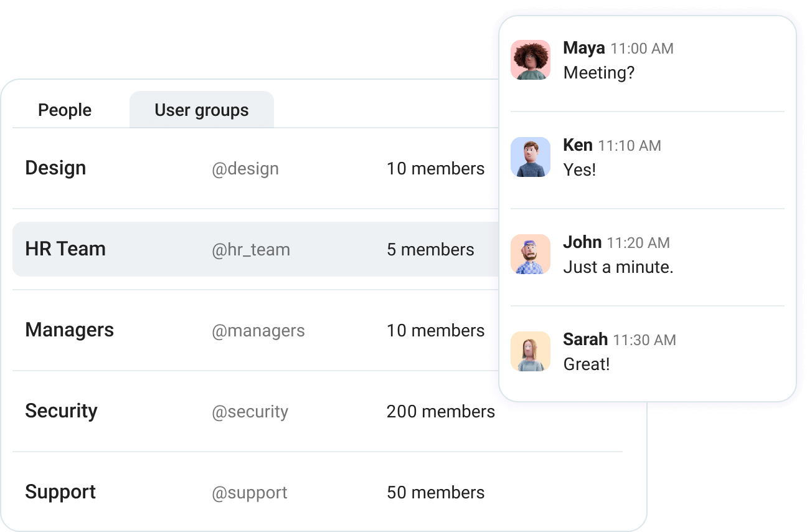The width and height of the screenshot is (812, 532).
Task: Click Sarah's avatar beside her reply
Action: tap(531, 351)
